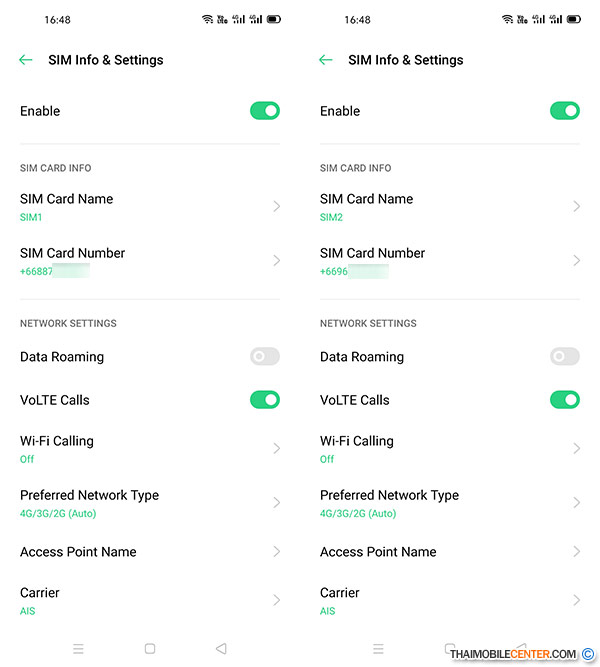Open SIM Card Name chevron for SIM1
Viewport: 600px width, 667px height.
[277, 206]
